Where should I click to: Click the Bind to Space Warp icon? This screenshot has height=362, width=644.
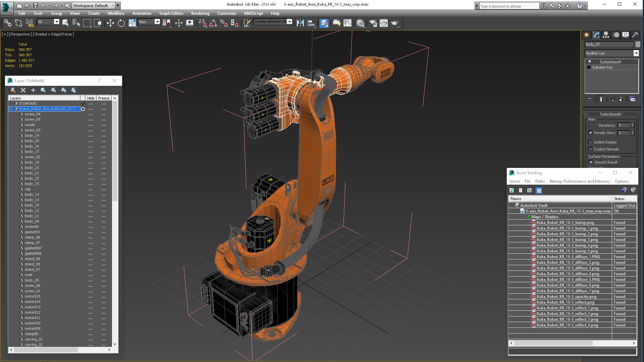point(30,23)
